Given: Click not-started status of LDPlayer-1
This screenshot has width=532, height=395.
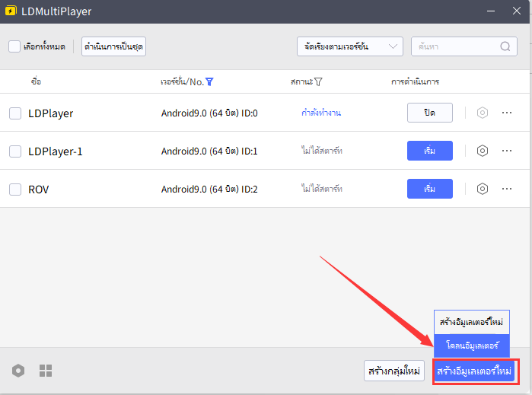Looking at the screenshot, I should click(322, 151).
